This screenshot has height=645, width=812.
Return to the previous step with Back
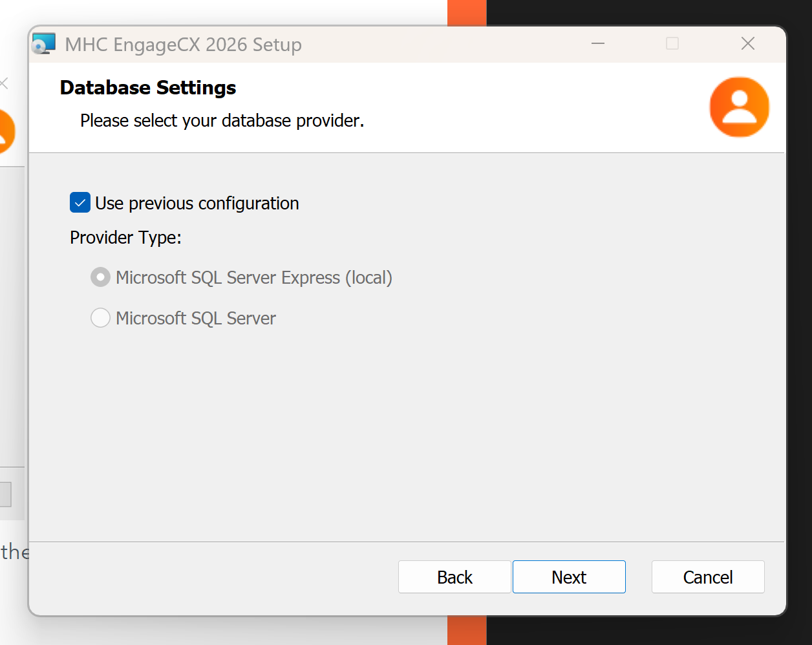[454, 576]
